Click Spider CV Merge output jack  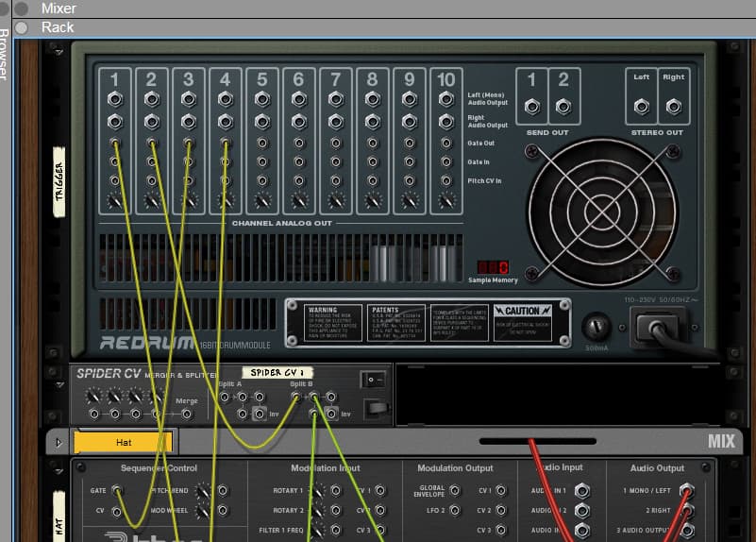(186, 414)
